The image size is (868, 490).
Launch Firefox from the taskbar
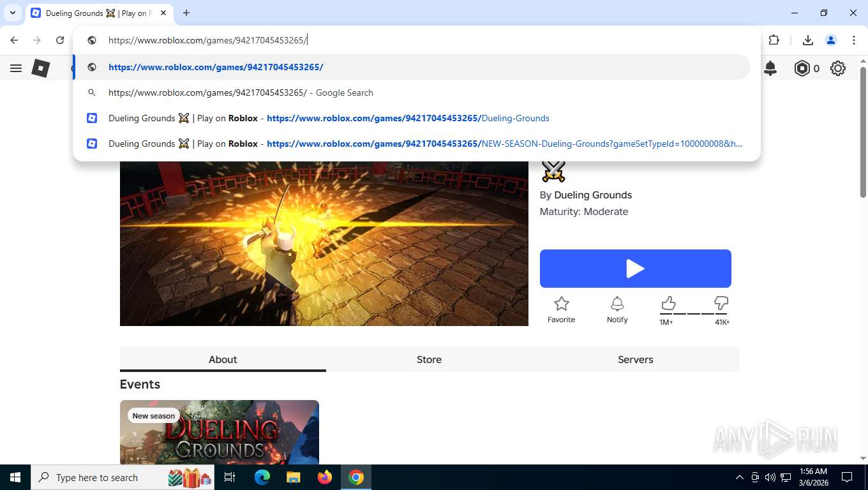(x=325, y=477)
